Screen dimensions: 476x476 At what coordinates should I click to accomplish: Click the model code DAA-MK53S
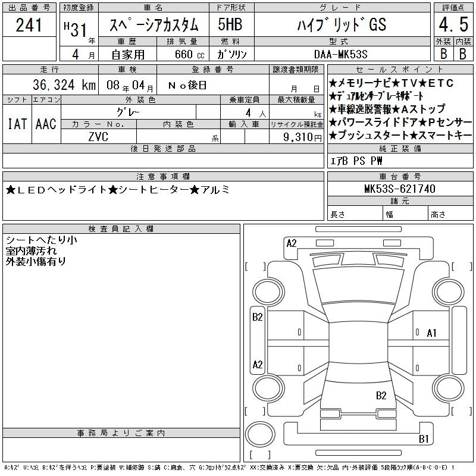click(341, 54)
